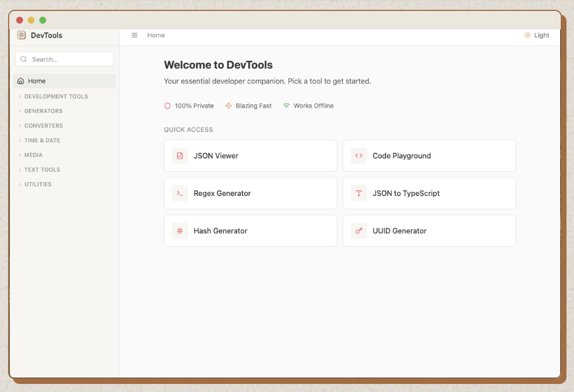Click the Blazing Fast label

(x=254, y=105)
